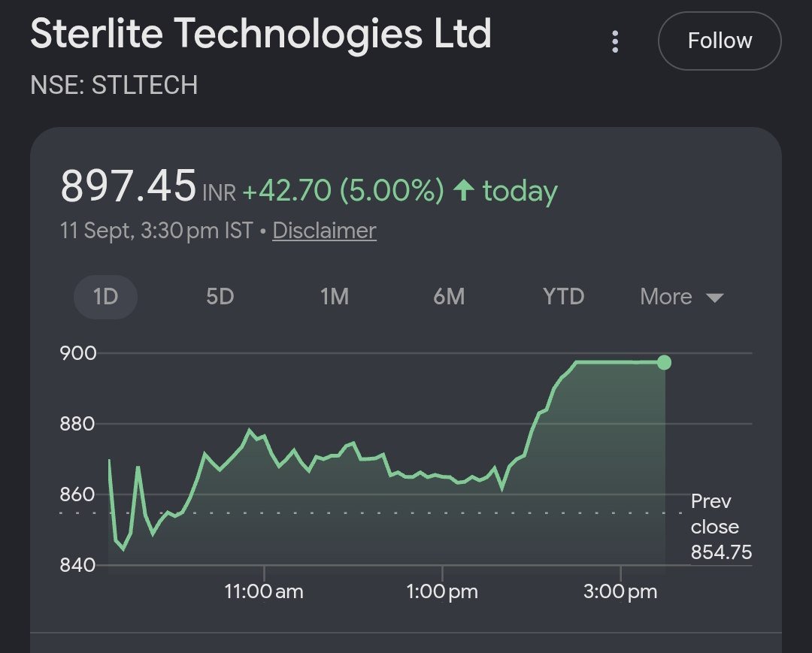Follow Sterlite Technologies stock
This screenshot has height=653, width=812.
tap(720, 41)
